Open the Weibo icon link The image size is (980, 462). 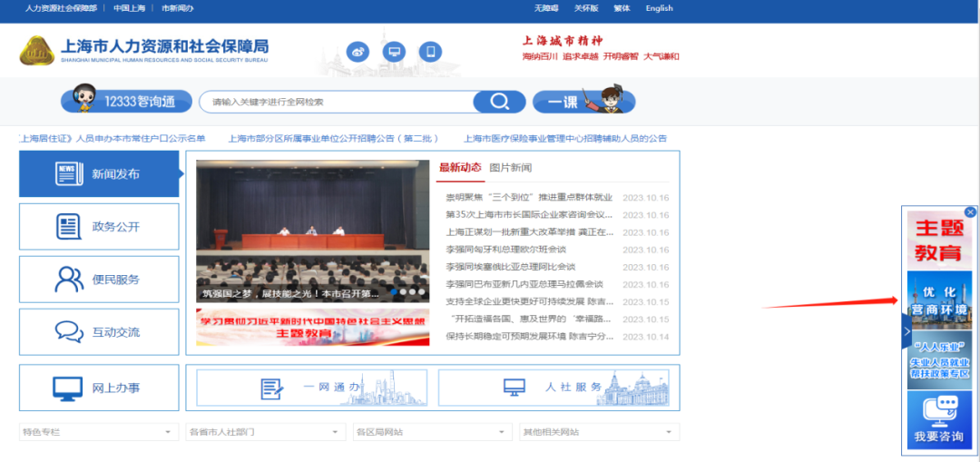[358, 51]
